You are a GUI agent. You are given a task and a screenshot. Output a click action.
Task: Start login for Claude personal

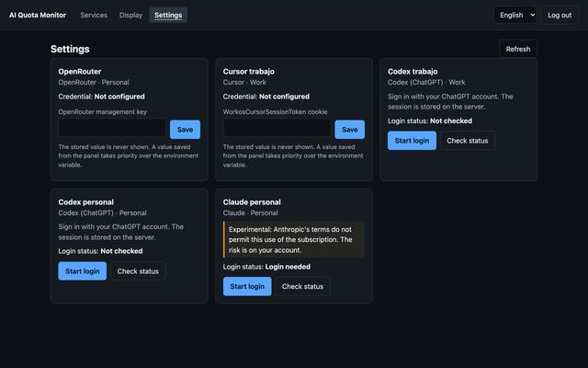(x=247, y=286)
